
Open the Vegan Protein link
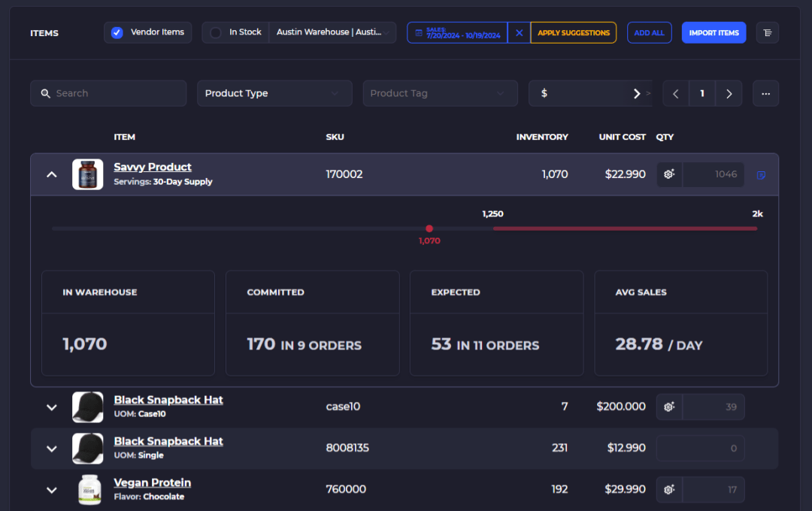tap(152, 483)
